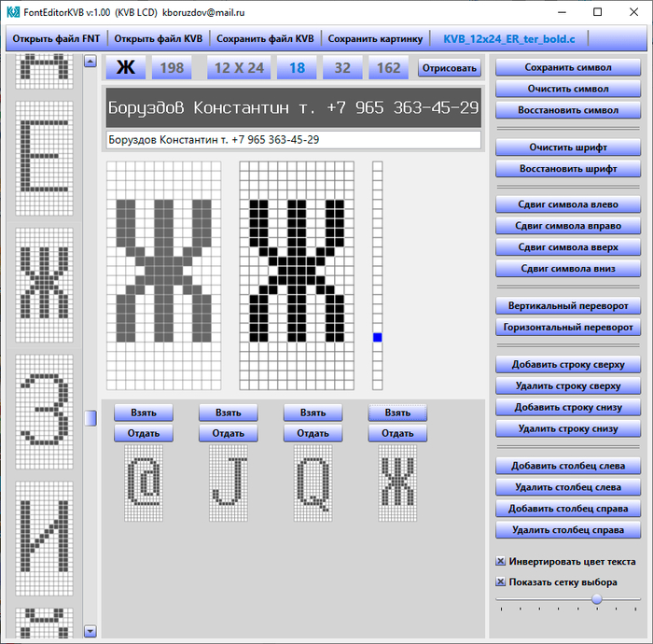Screen dimensions: 653x644
Task: Click the Отрисовать button
Action: click(450, 68)
